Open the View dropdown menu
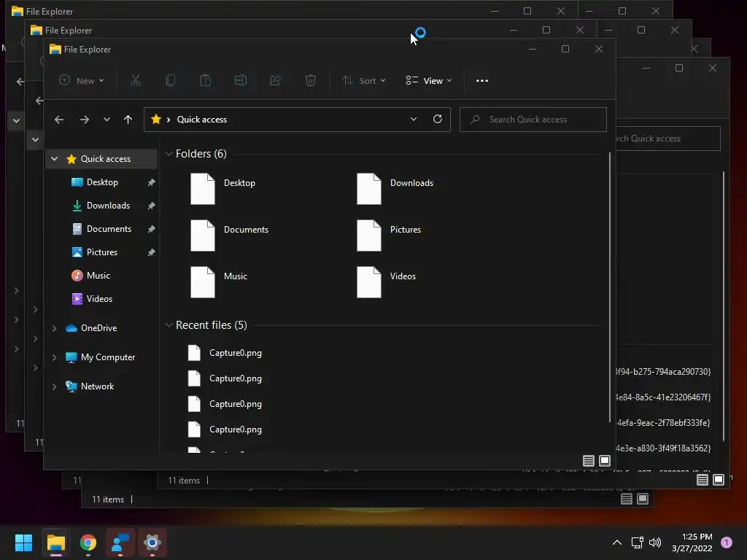 pyautogui.click(x=429, y=80)
